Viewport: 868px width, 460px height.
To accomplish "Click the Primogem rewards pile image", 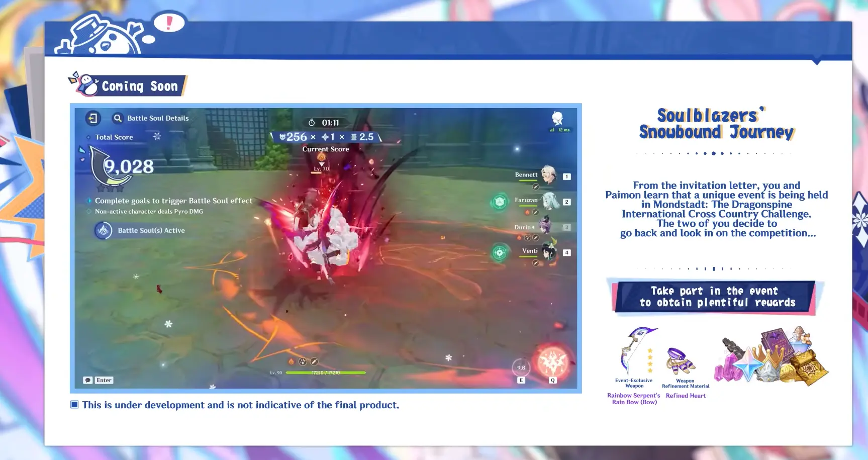I will [x=771, y=357].
